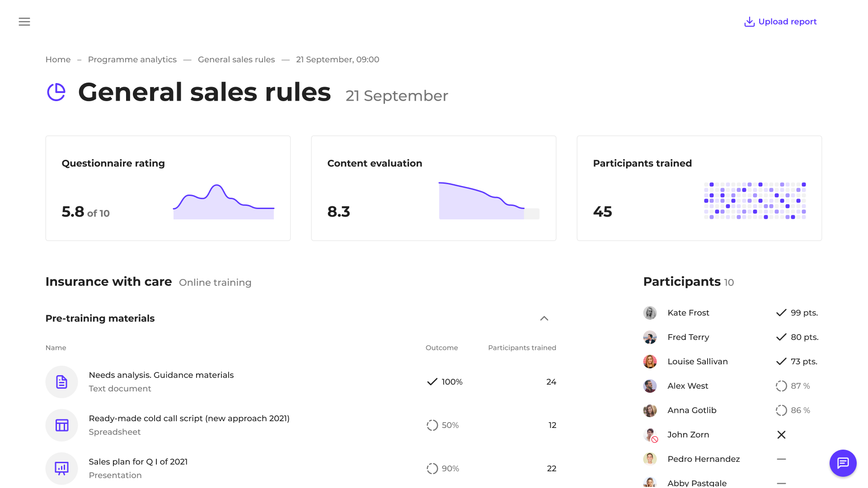Image resolution: width=868 pixels, height=488 pixels.
Task: Open Programme analytics breadcrumb
Action: point(132,60)
